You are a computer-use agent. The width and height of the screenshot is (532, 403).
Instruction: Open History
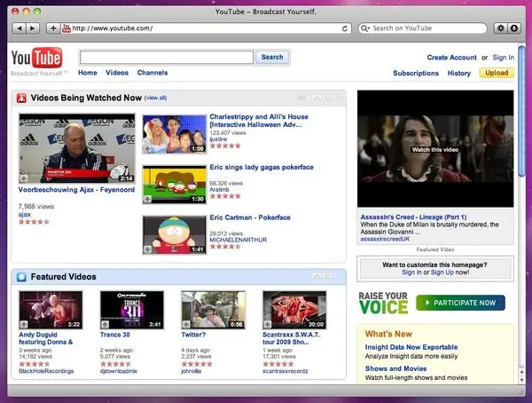(x=458, y=73)
